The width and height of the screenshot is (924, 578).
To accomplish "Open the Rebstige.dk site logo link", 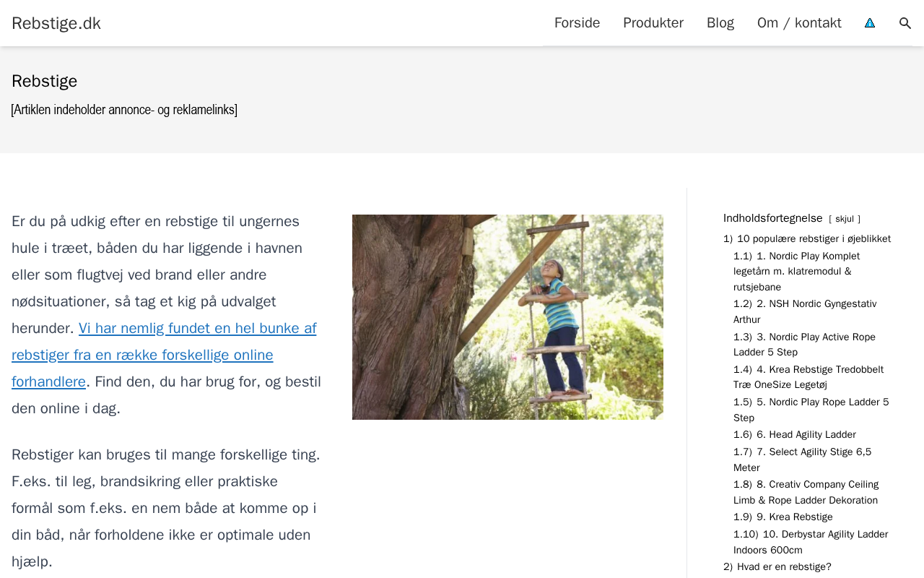I will (x=56, y=23).
